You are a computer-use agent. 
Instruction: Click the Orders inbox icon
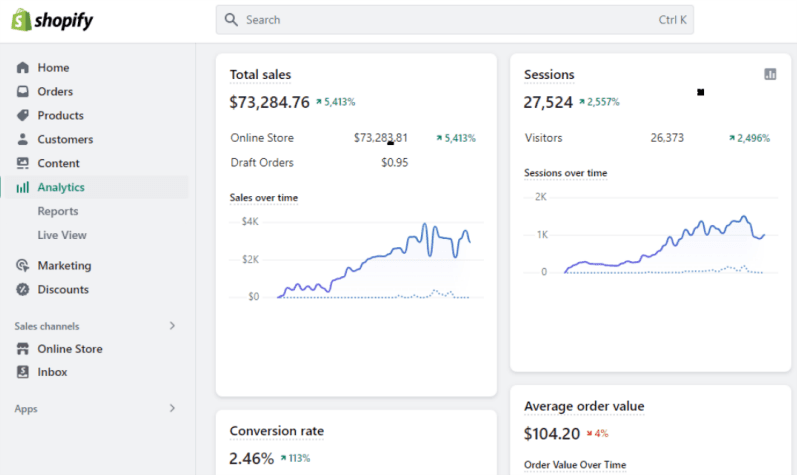[x=23, y=92]
